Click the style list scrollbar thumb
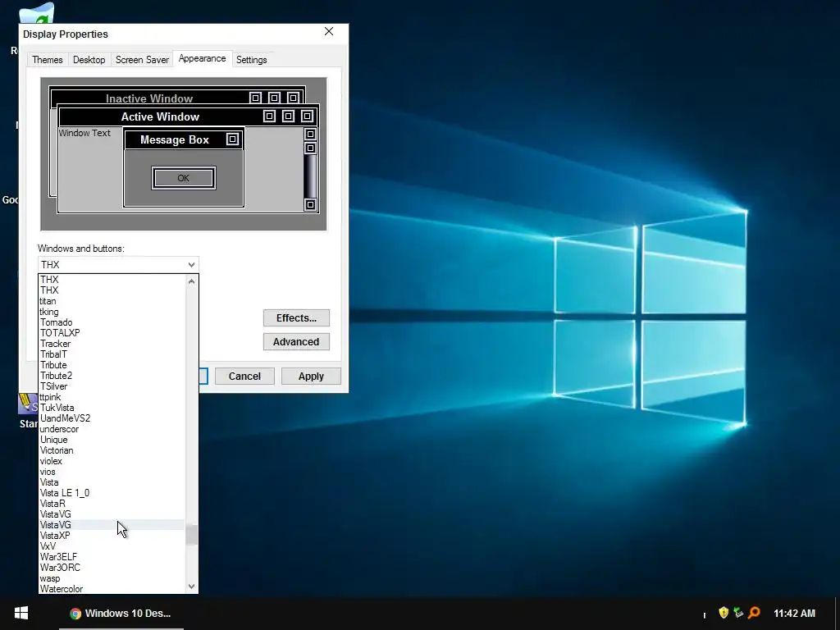This screenshot has width=840, height=630. (191, 535)
